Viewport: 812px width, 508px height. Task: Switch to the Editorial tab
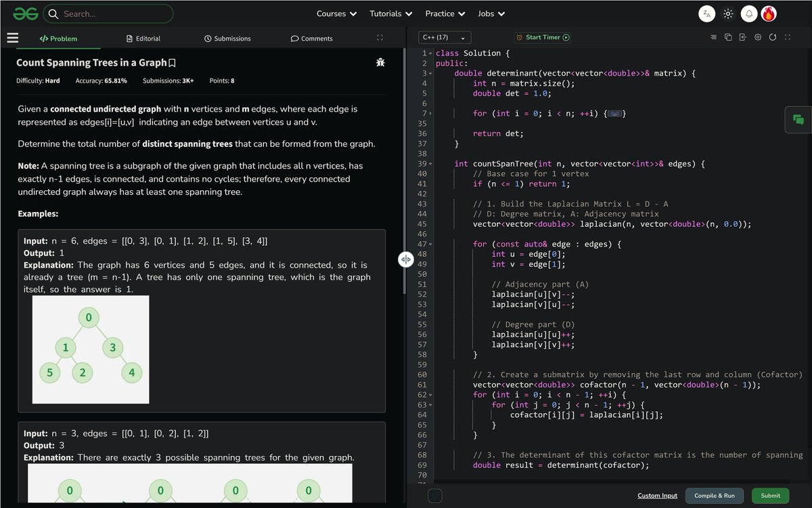click(x=143, y=39)
